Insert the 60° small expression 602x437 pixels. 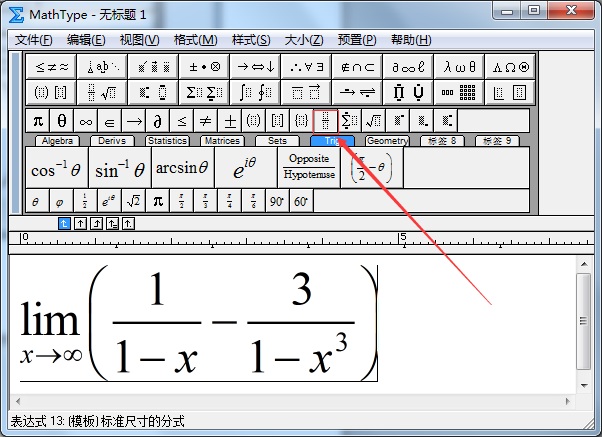(301, 201)
